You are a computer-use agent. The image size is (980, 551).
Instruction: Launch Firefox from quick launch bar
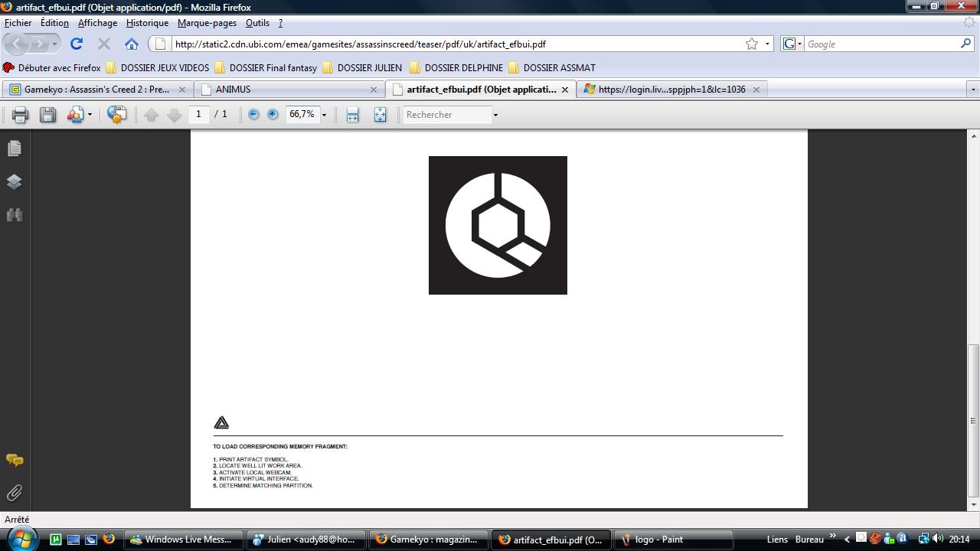(109, 539)
